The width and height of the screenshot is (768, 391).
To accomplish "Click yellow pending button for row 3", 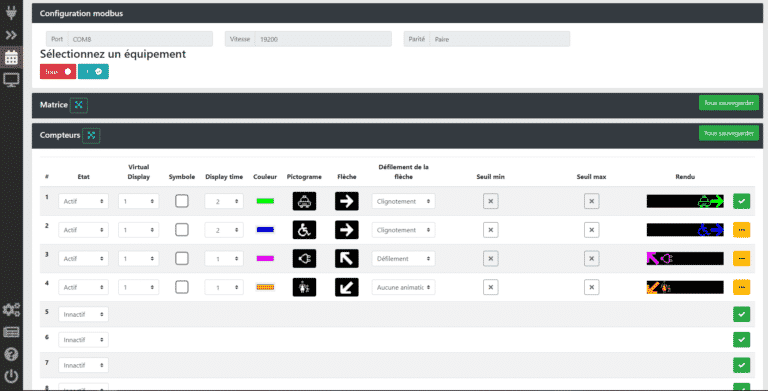I will 742,258.
